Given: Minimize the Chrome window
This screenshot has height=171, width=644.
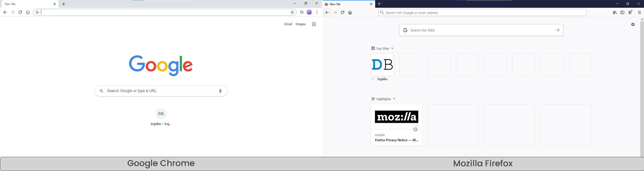Looking at the screenshot, I should [x=295, y=4].
